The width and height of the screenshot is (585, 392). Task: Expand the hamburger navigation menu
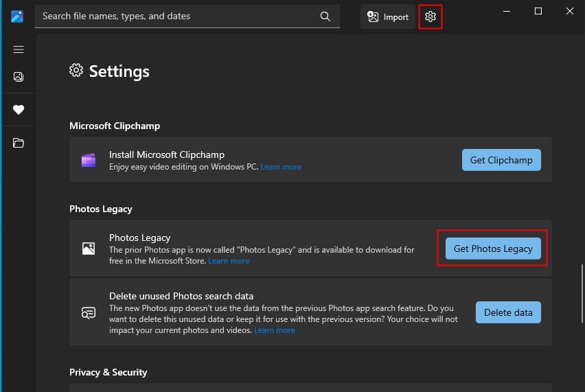pyautogui.click(x=19, y=49)
